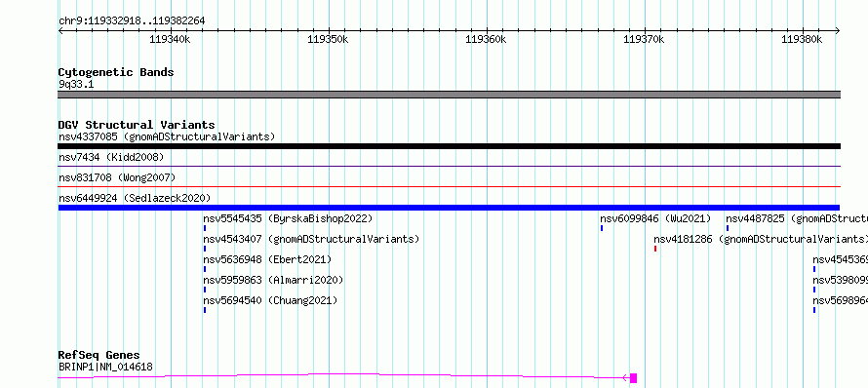Click the nsv4543407 gnomADStructuralVariants label
Viewport: 868px width, 388px height.
click(x=311, y=239)
